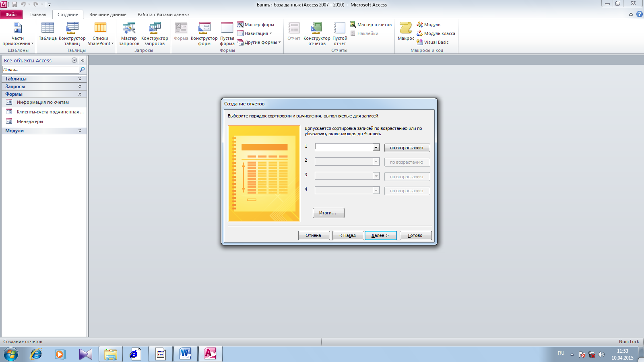
Task: Open Работа с базами данных tab
Action: 163,14
